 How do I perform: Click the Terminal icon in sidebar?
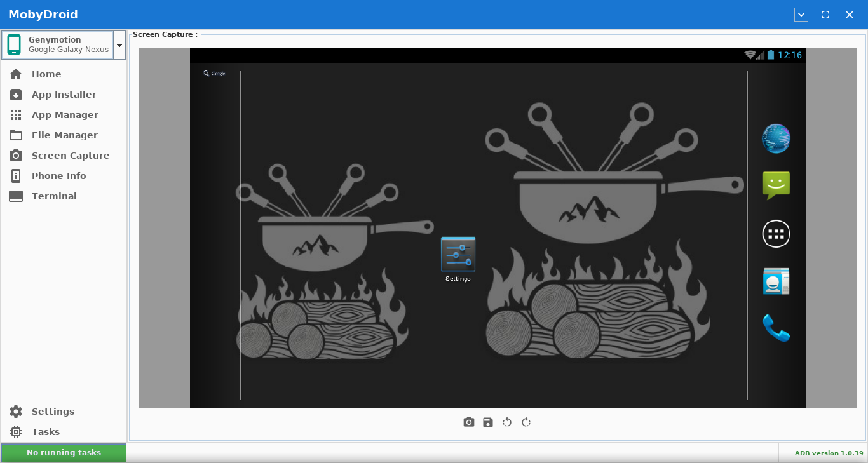pyautogui.click(x=16, y=196)
